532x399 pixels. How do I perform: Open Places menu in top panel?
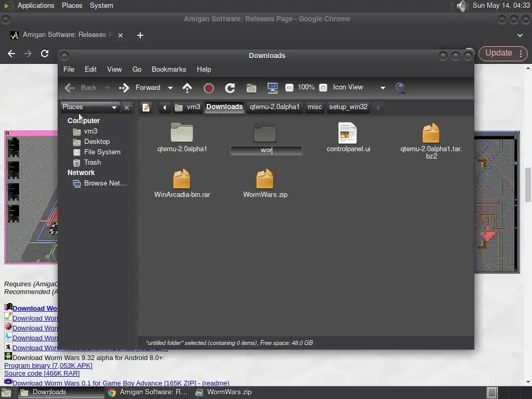coord(72,5)
